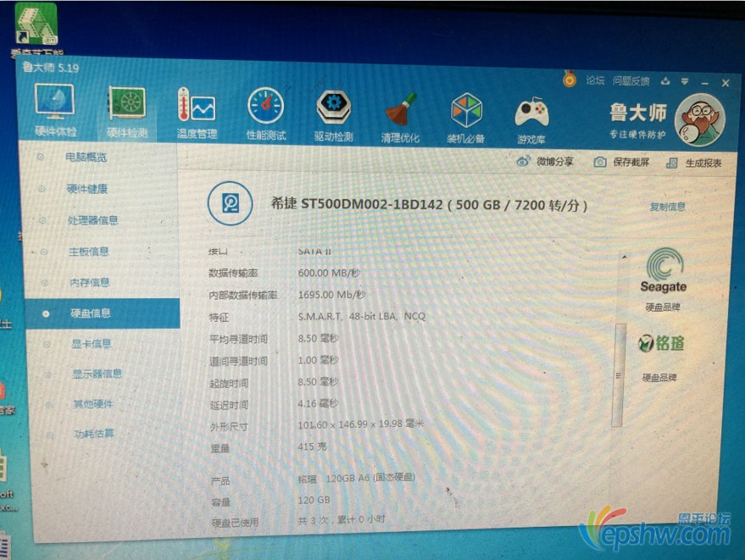Click the window title "鲁大师 5.19"
The image size is (745, 560).
pyautogui.click(x=50, y=68)
